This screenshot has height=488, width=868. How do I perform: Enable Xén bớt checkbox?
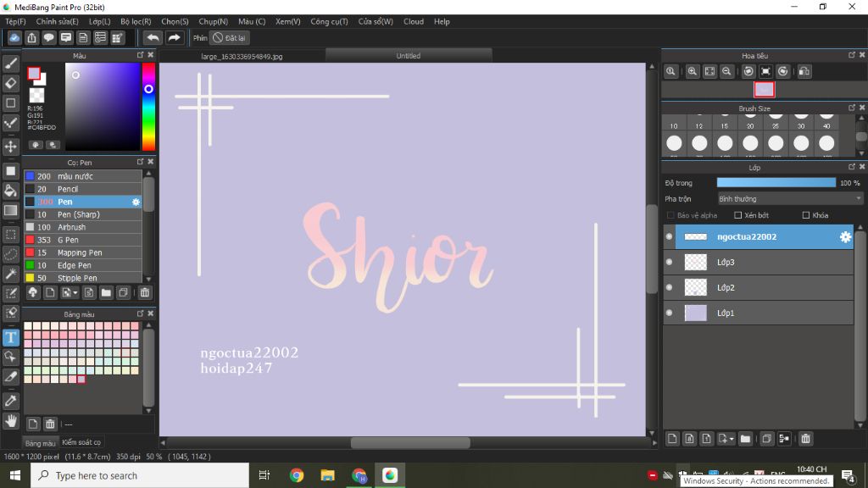(738, 215)
